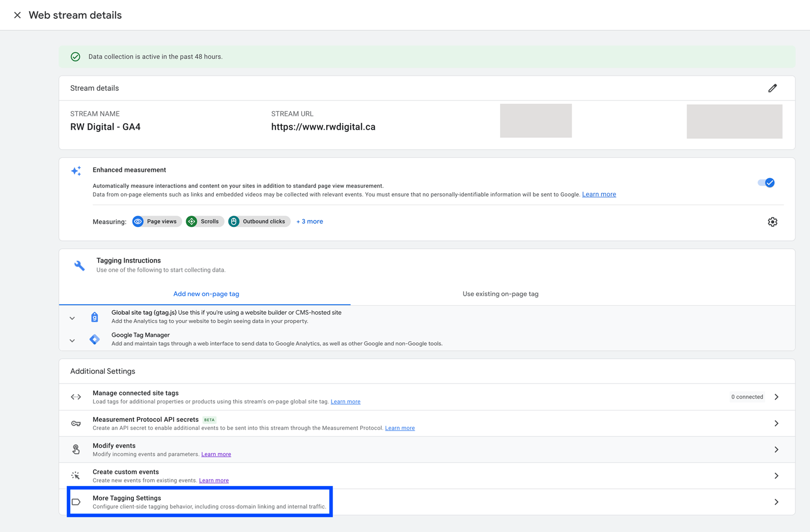Open Learn more link for Modify events

tap(216, 454)
